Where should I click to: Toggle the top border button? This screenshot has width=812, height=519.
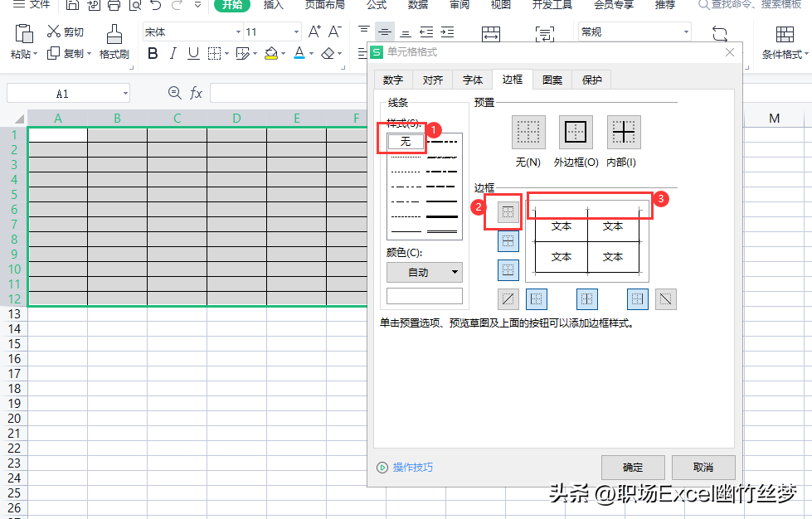pyautogui.click(x=508, y=212)
